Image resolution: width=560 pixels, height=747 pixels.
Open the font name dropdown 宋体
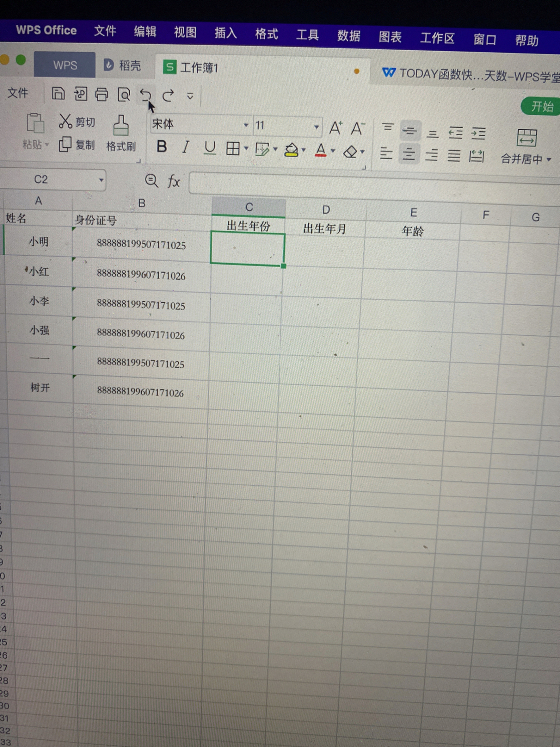[246, 125]
